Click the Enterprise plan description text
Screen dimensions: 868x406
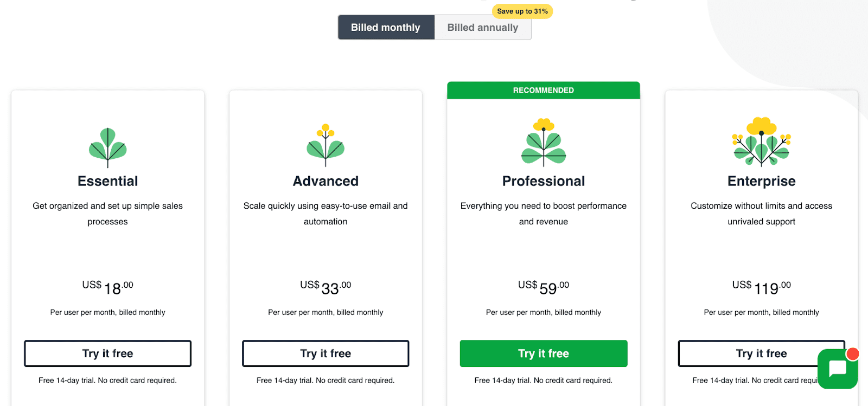click(x=761, y=214)
